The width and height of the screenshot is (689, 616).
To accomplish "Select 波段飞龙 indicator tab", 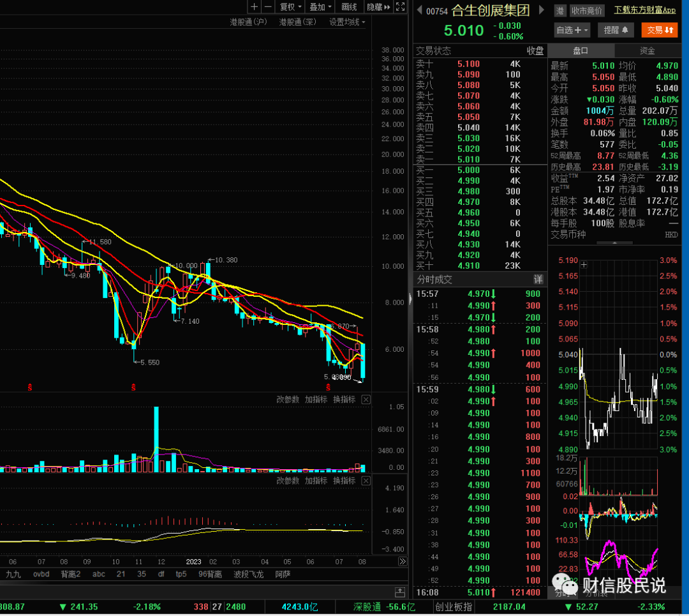I will [x=248, y=574].
